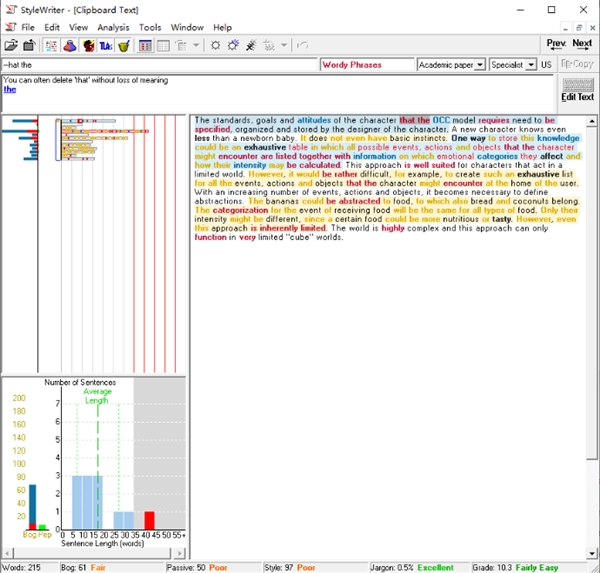This screenshot has width=600, height=573.
Task: Open the Specialist audience dropdown
Action: (x=531, y=65)
